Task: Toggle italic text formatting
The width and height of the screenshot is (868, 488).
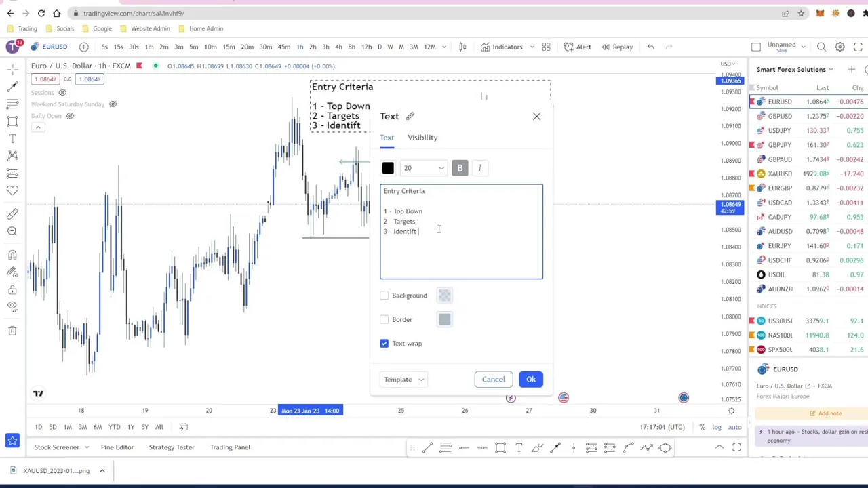Action: pyautogui.click(x=479, y=168)
